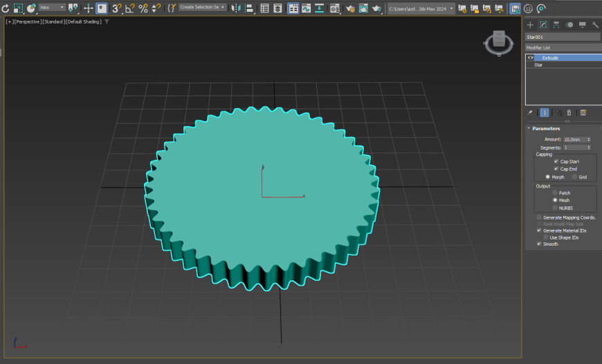Open Configure Modifier Sets
602x364 pixels.
(583, 113)
